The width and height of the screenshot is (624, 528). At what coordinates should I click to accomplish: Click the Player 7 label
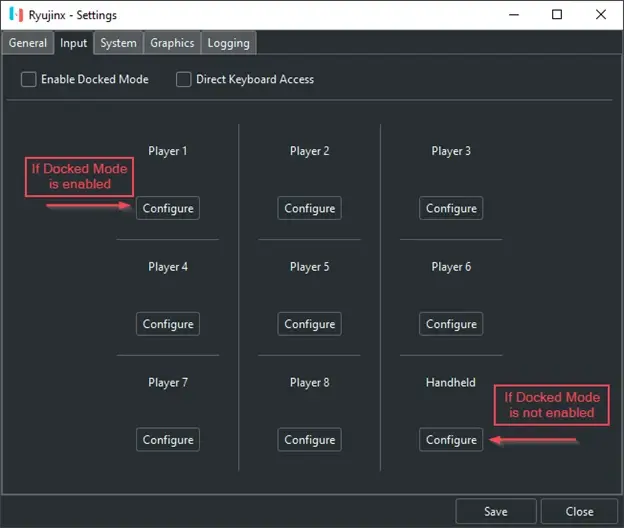click(168, 383)
